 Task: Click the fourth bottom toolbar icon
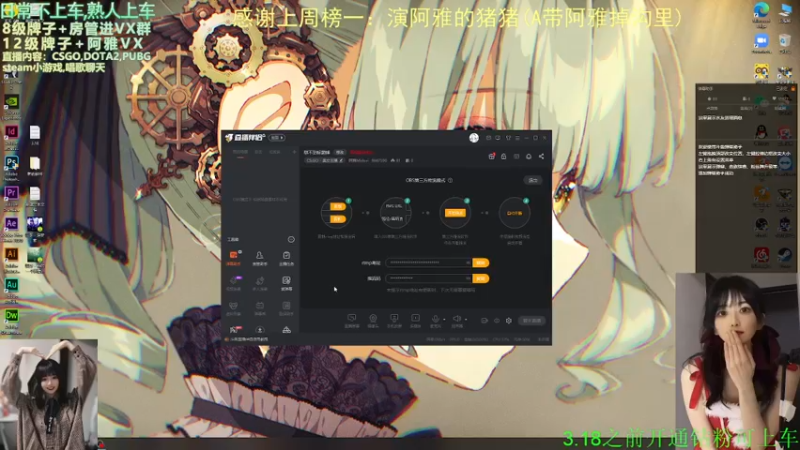(415, 320)
